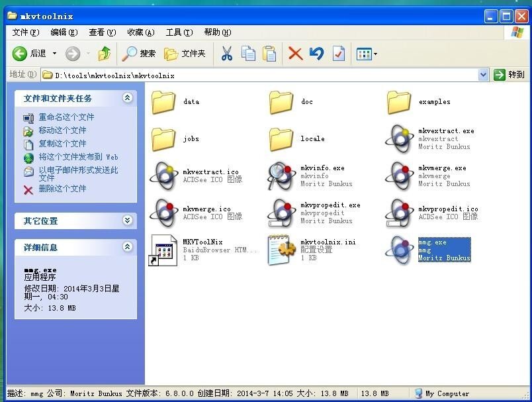Click the Forward arrow toolbar button

point(73,54)
